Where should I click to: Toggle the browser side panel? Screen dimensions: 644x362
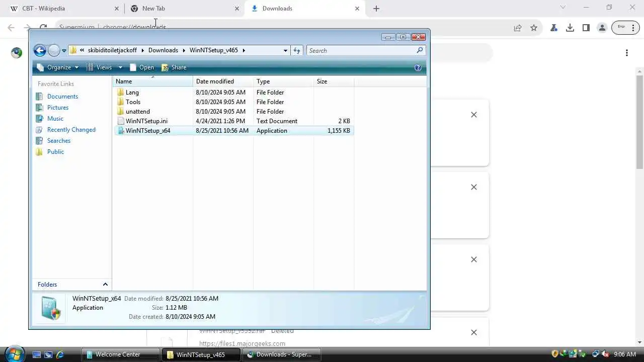586,28
